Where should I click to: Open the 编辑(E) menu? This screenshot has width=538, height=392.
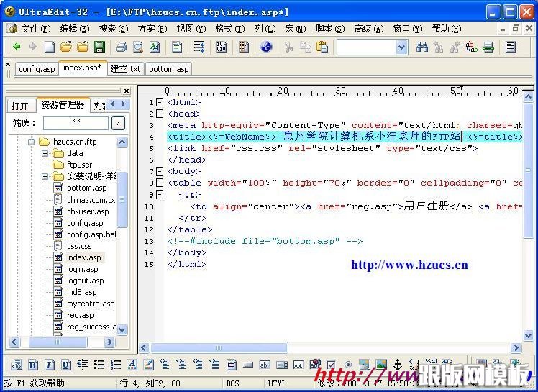click(75, 29)
